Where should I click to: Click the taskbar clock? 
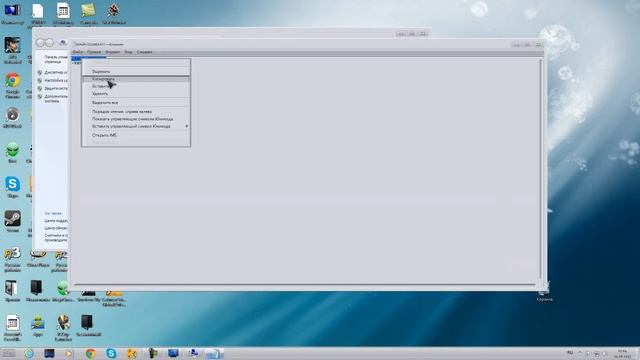[x=622, y=353]
